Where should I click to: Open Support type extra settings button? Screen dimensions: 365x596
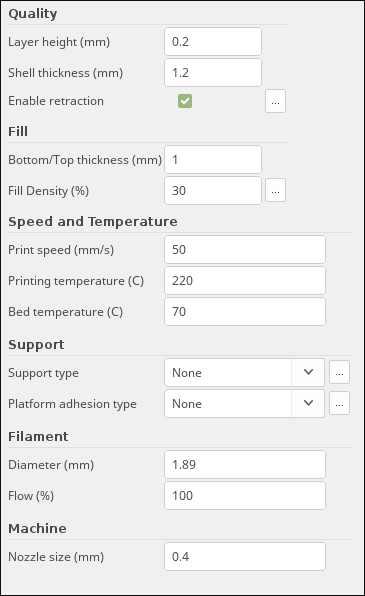339,372
